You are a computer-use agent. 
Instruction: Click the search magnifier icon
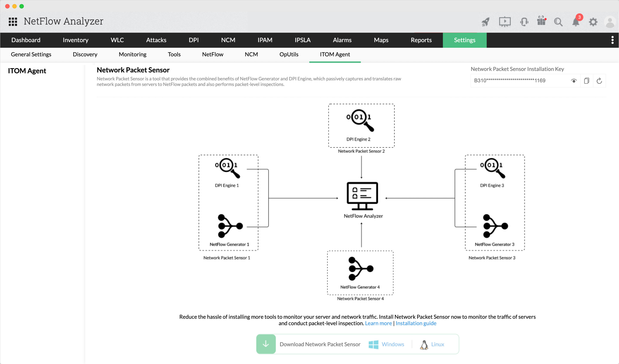(558, 22)
